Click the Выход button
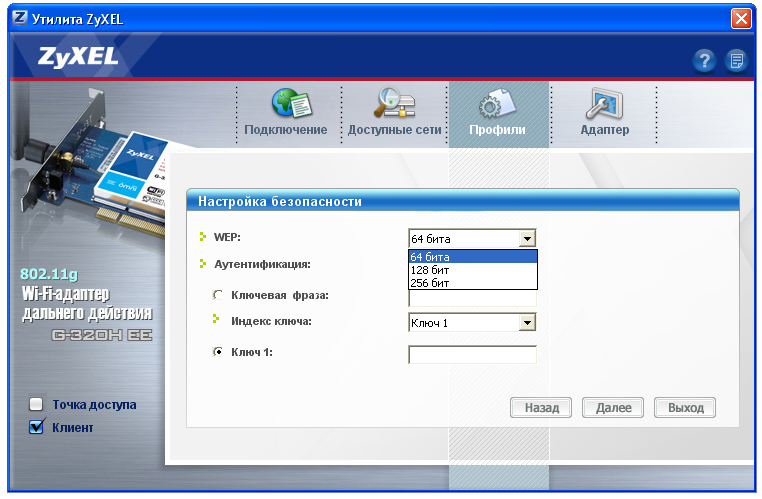 [x=685, y=408]
